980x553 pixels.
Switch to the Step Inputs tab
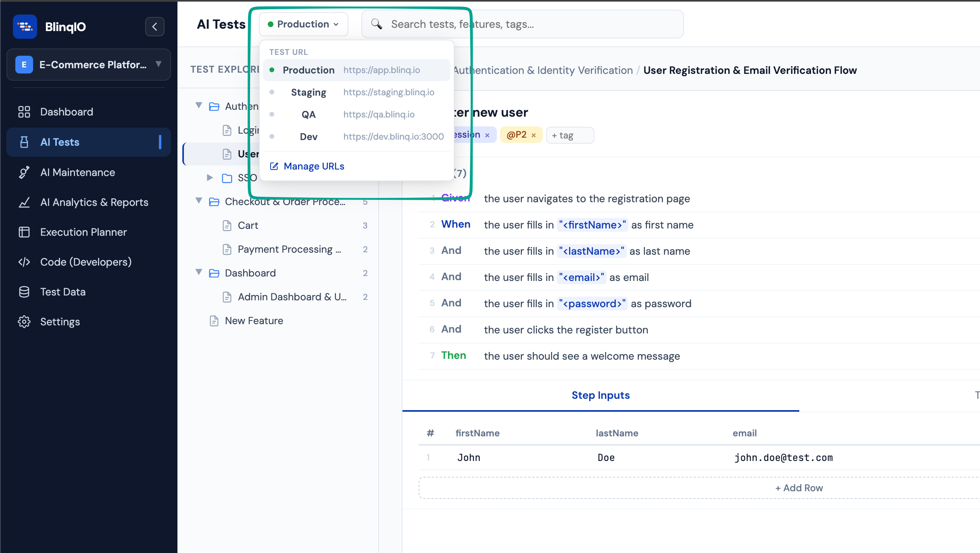(601, 395)
